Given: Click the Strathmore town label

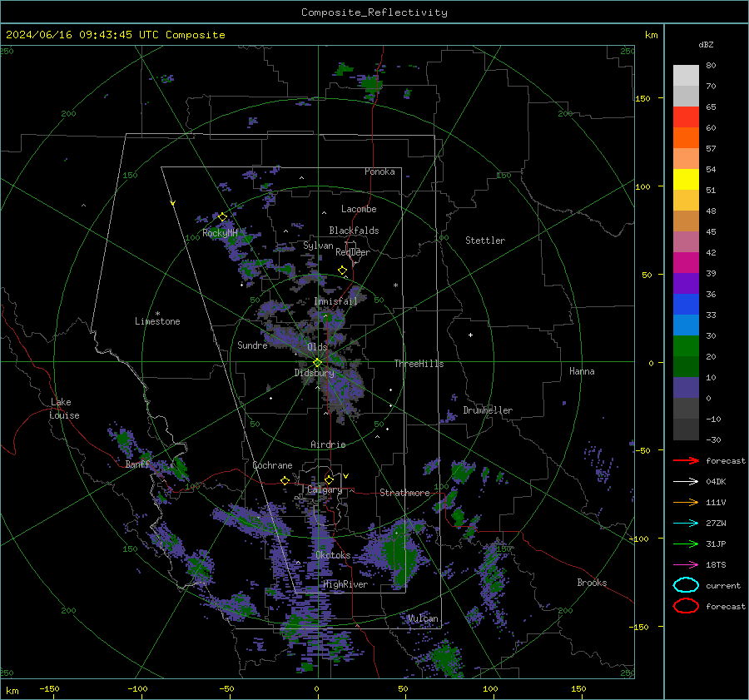Looking at the screenshot, I should [x=404, y=493].
